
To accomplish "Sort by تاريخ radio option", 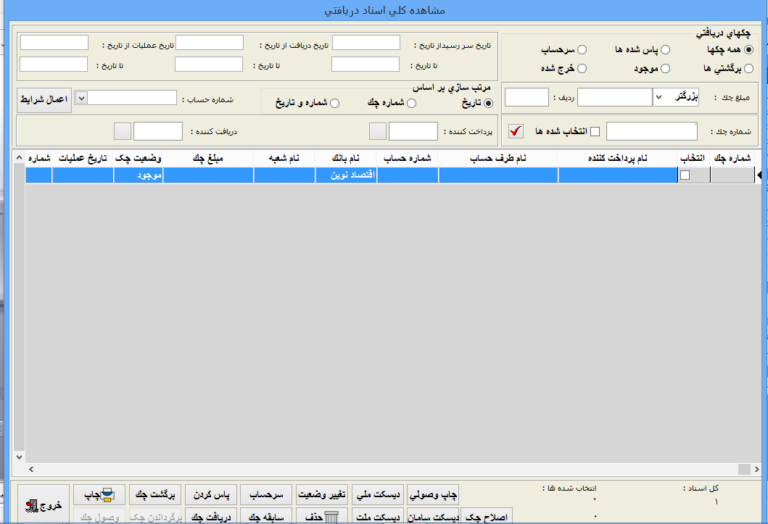I will tap(488, 103).
